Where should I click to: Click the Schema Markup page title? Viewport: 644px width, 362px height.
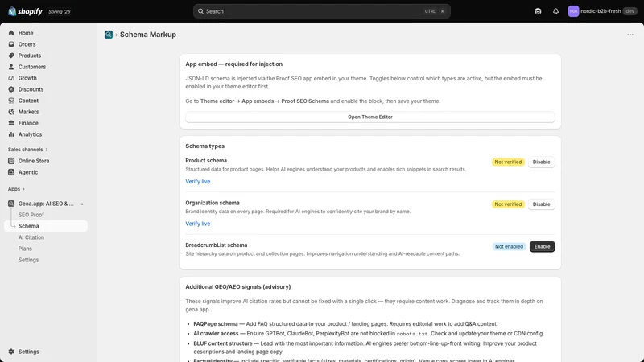pyautogui.click(x=148, y=35)
